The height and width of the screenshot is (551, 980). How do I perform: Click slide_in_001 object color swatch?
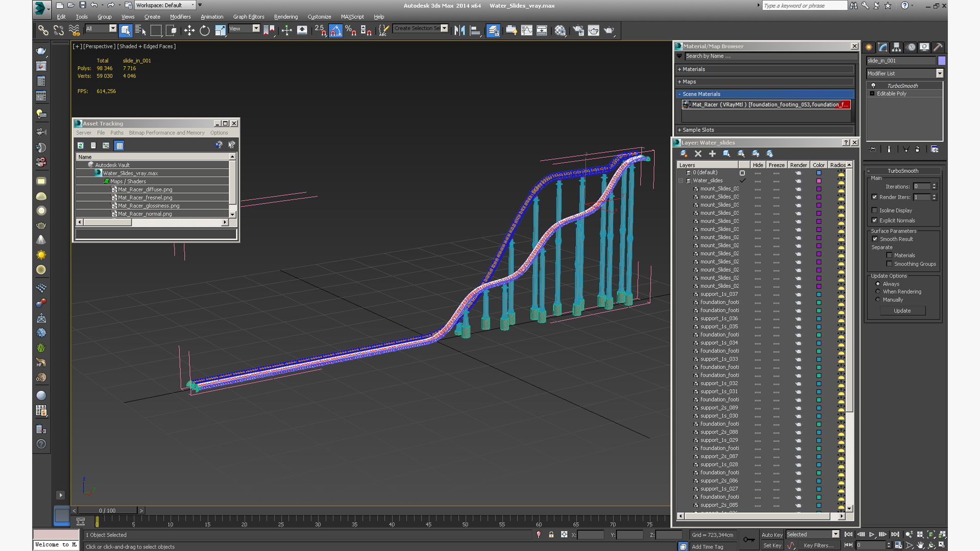942,61
